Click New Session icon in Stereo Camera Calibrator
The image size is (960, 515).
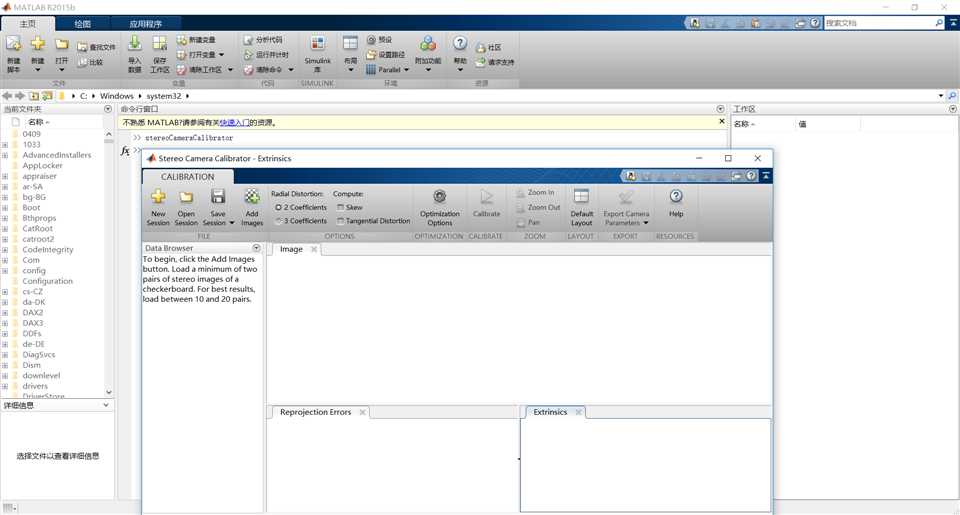pyautogui.click(x=158, y=197)
